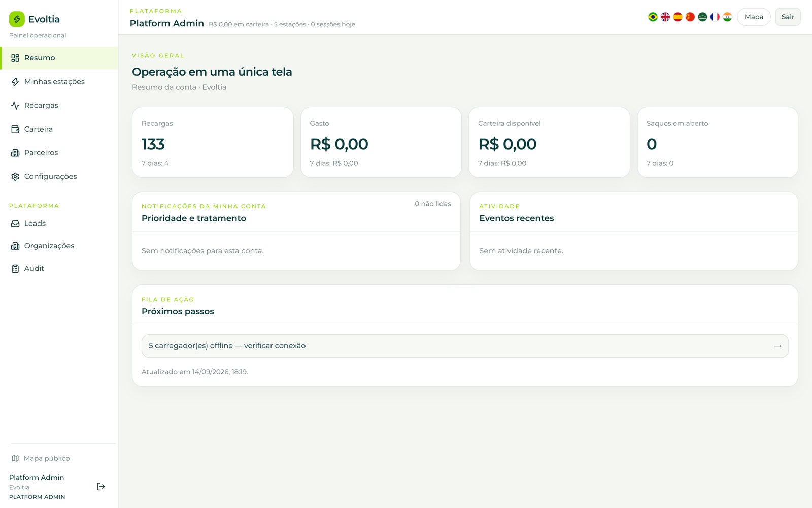Click the 'Próximos passos' heading
The width and height of the screenshot is (812, 508).
[178, 311]
